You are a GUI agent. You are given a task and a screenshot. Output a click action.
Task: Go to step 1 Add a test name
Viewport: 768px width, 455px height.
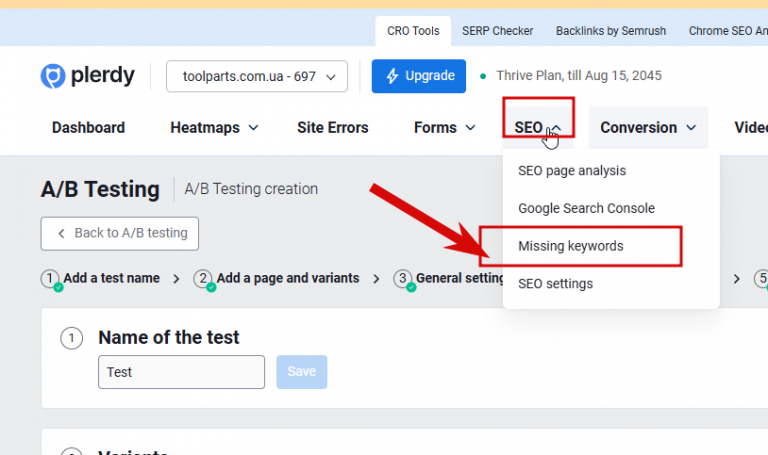coord(100,279)
